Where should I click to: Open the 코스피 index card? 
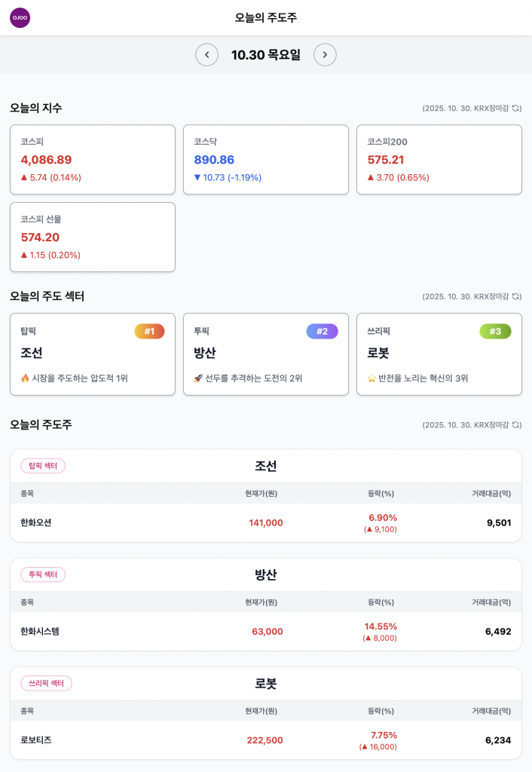point(92,160)
